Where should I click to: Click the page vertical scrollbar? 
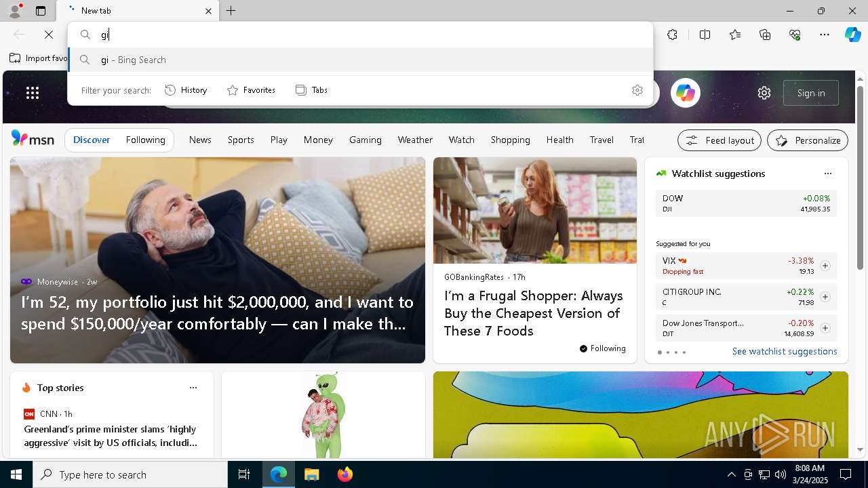pyautogui.click(x=861, y=180)
